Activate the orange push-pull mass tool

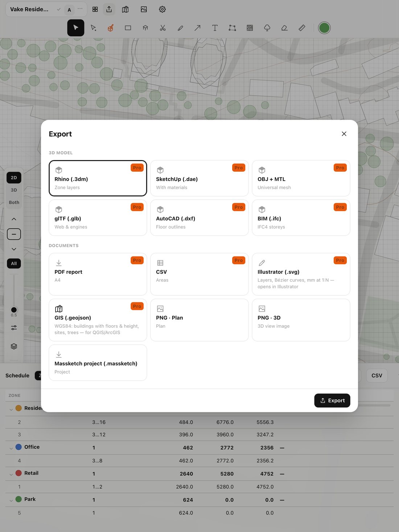pyautogui.click(x=111, y=28)
